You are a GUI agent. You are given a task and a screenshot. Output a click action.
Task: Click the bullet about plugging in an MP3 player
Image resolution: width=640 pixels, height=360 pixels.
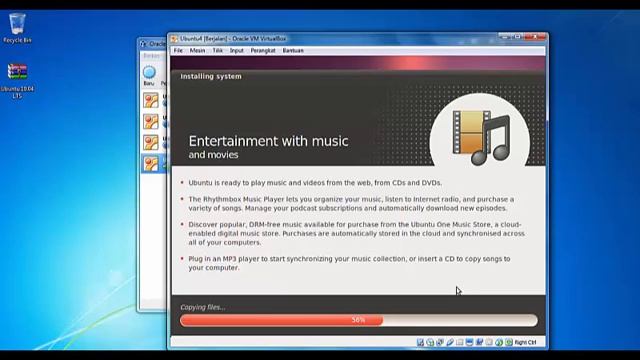[x=349, y=263]
